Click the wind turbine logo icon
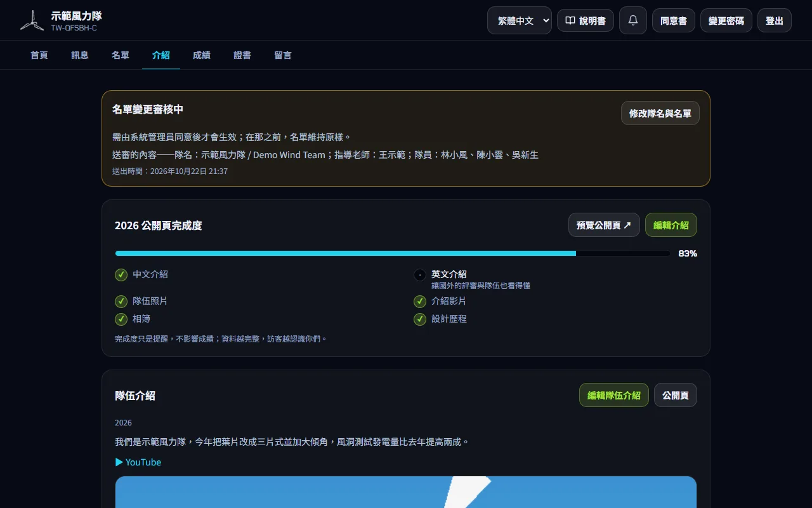The width and height of the screenshot is (812, 508). click(x=32, y=20)
